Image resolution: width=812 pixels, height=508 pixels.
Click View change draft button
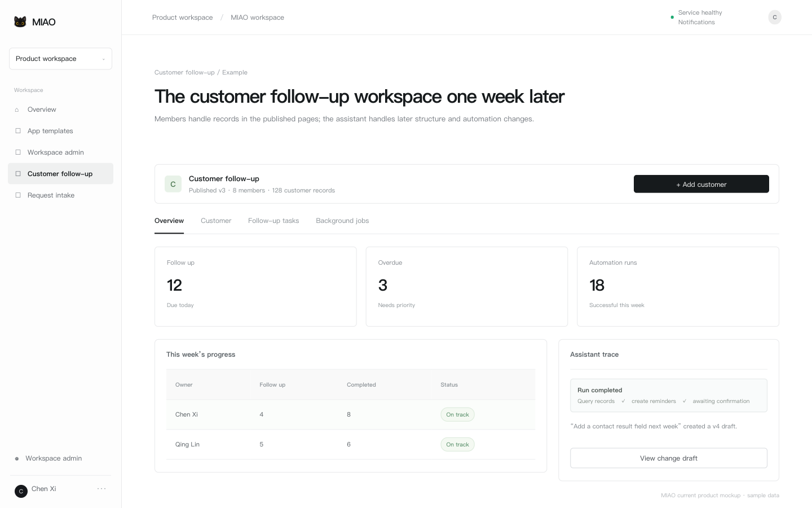[669, 458]
